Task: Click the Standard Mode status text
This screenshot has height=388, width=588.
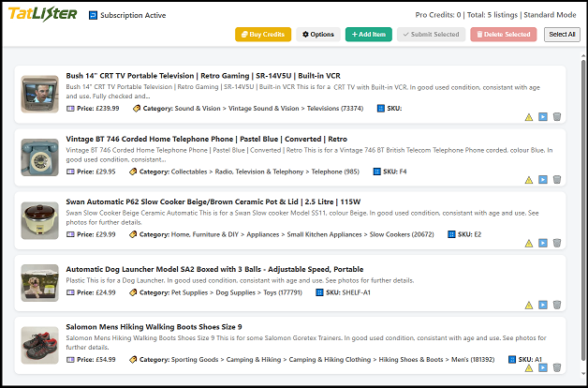Action: [x=550, y=15]
